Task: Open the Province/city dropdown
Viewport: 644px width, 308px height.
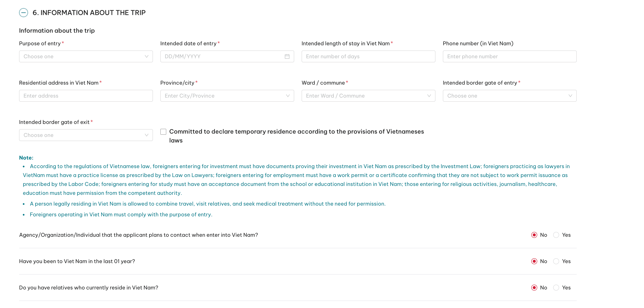Action: [227, 96]
